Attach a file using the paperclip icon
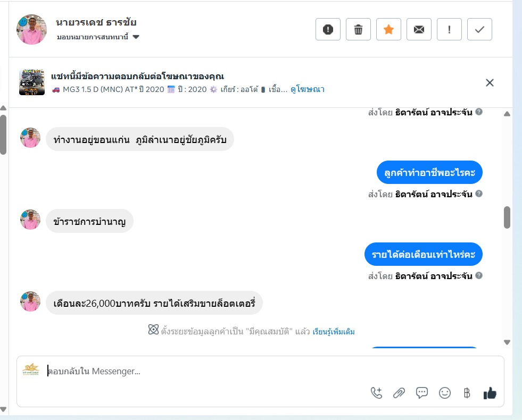Viewport: 522px width, 420px height. tap(399, 393)
